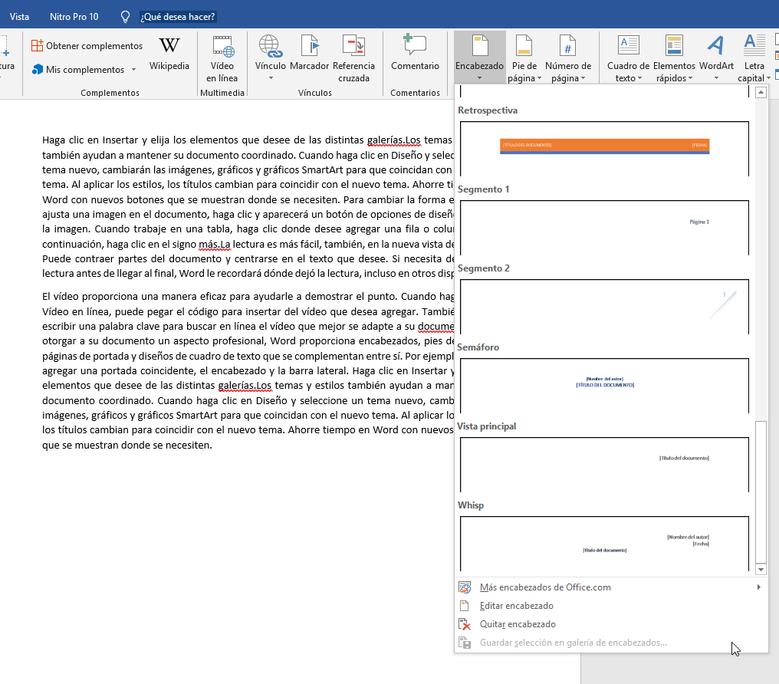Select the Retrospectiva header thumbnail
The image size is (779, 684).
click(x=603, y=146)
